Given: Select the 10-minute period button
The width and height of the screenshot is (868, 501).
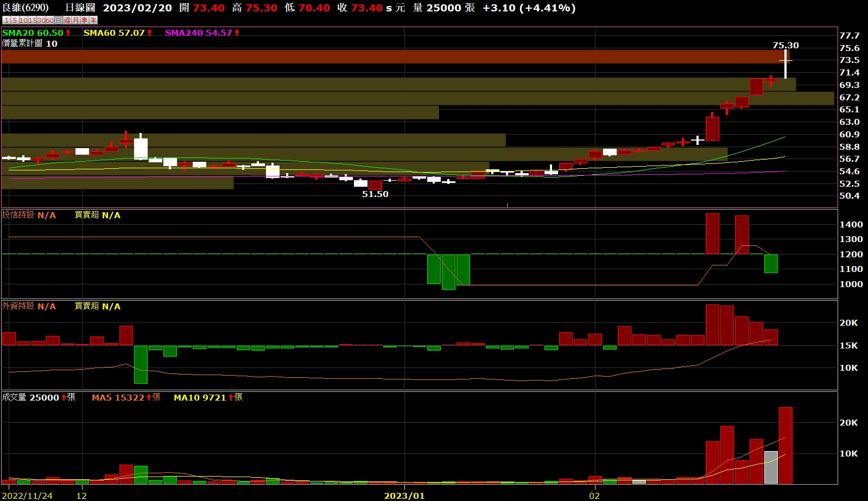Looking at the screenshot, I should click(x=24, y=20).
